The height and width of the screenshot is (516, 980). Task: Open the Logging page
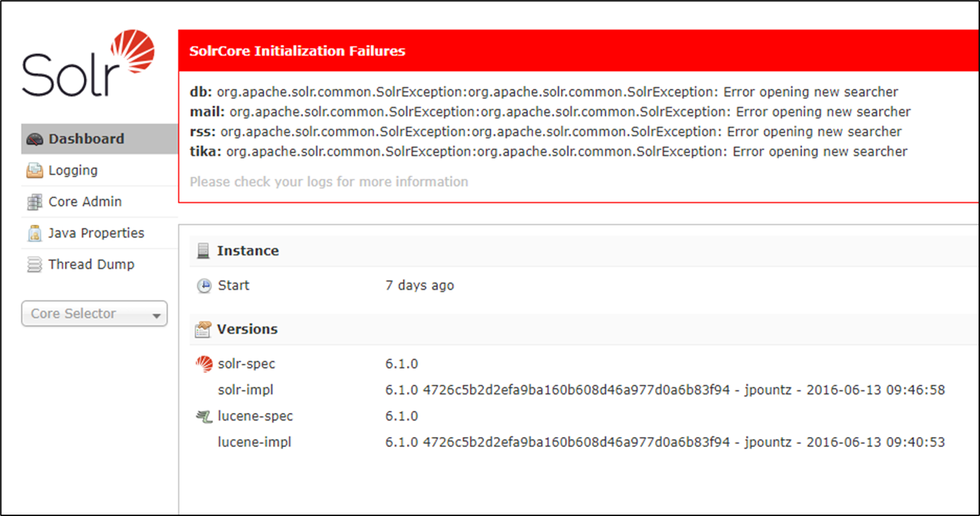pos(100,171)
